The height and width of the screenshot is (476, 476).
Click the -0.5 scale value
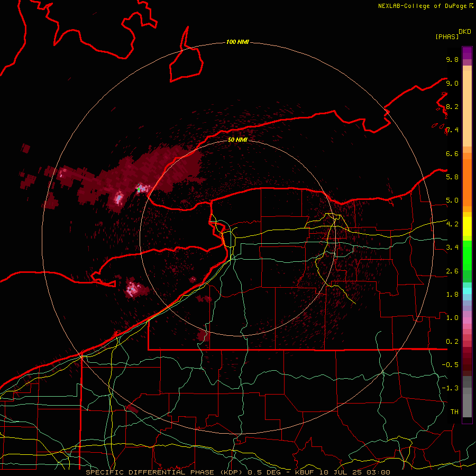450,365
